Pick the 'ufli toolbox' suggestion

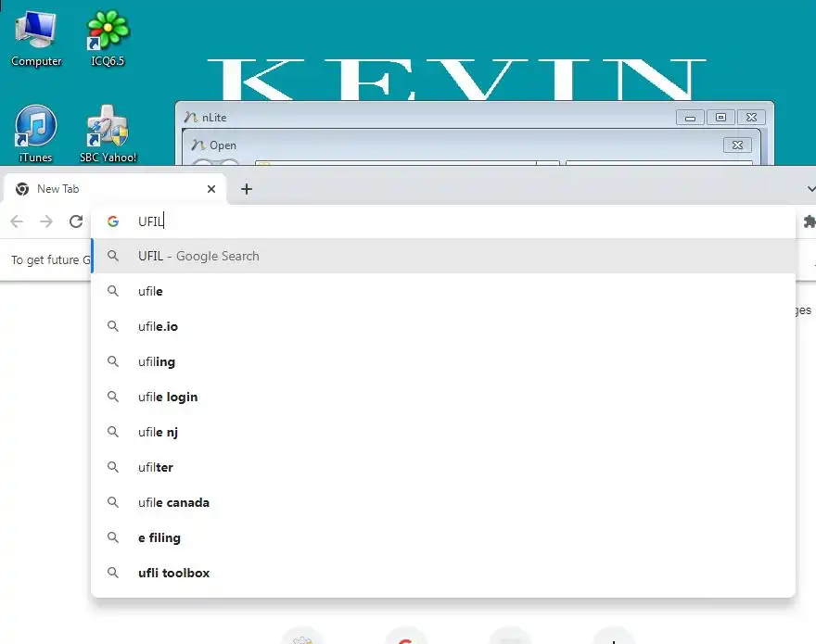pyautogui.click(x=443, y=573)
